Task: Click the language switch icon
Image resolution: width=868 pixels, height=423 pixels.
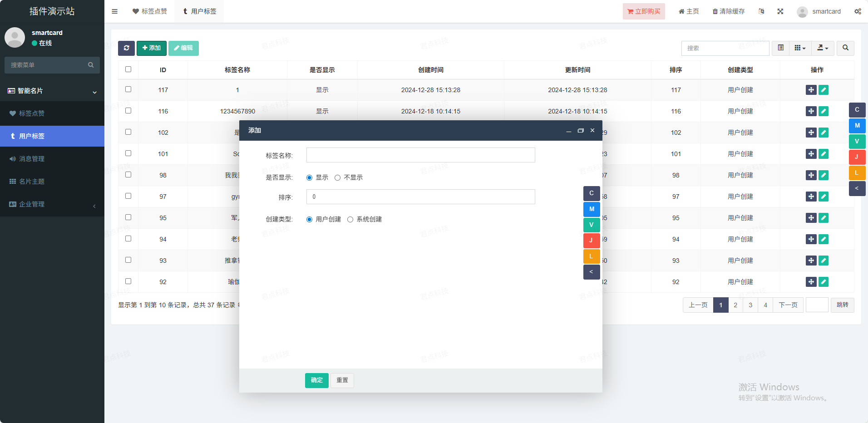Action: [761, 11]
